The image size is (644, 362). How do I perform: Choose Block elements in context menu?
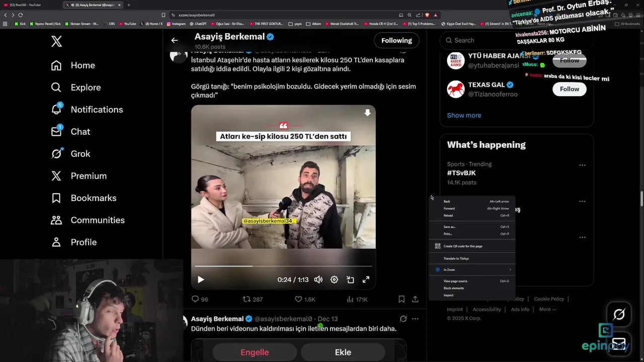[472, 288]
